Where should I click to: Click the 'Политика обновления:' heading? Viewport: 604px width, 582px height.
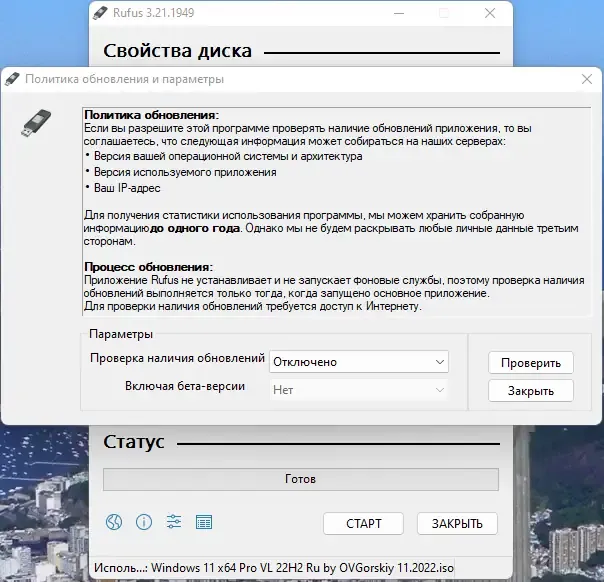pyautogui.click(x=152, y=115)
